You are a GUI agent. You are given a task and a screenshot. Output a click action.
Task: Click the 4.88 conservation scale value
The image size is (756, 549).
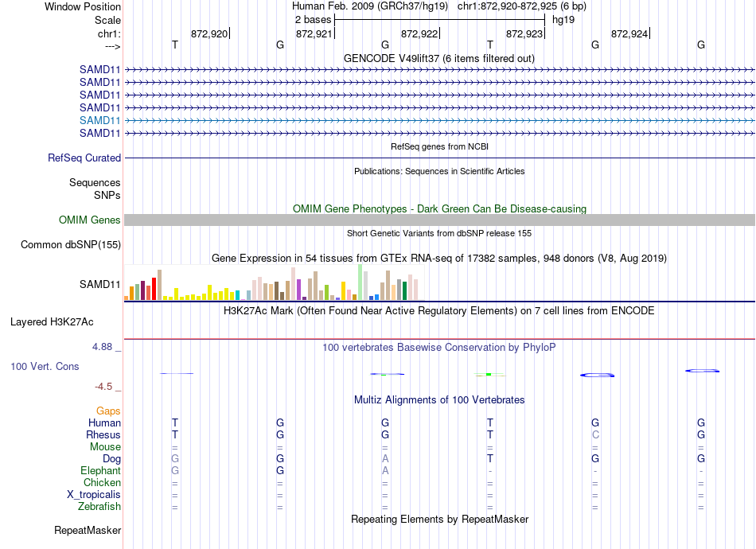point(102,347)
